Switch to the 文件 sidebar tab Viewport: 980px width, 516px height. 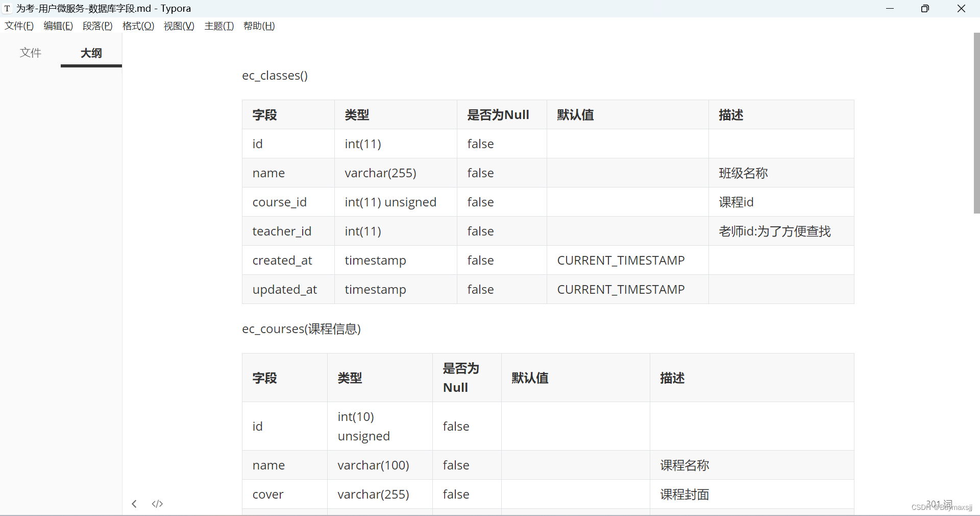tap(31, 53)
